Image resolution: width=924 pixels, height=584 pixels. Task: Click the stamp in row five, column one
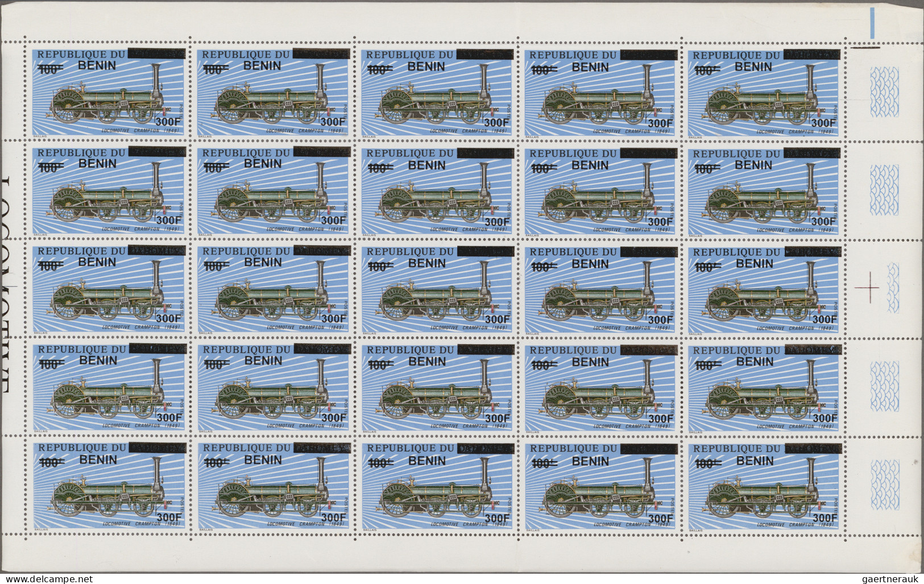(x=109, y=486)
